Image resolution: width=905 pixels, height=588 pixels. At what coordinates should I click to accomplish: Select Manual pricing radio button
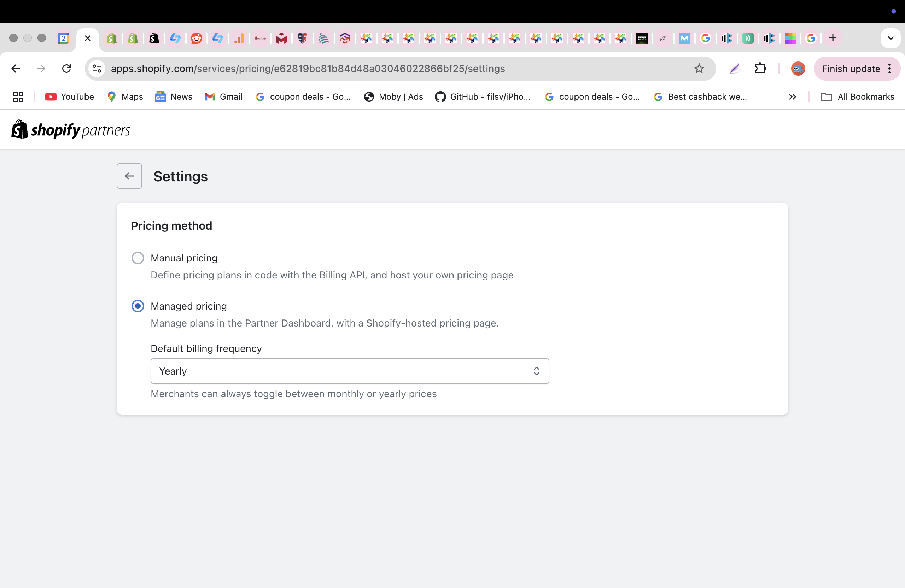(x=138, y=258)
